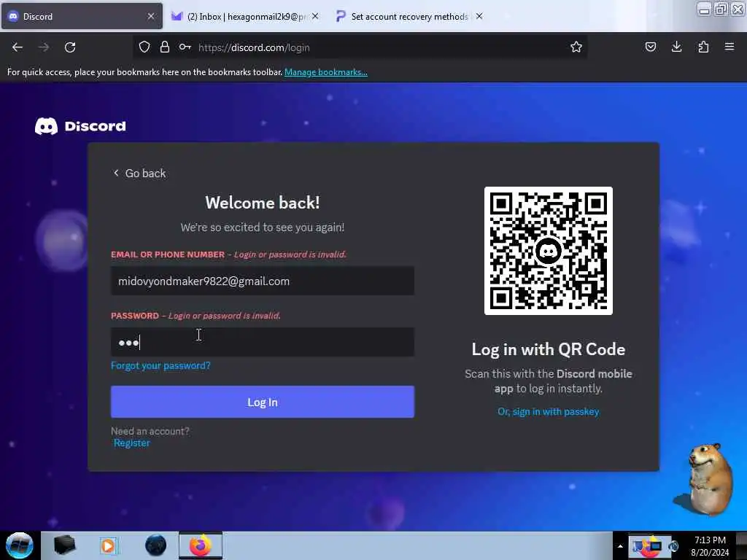The height and width of the screenshot is (560, 747).
Task: Click the Firefox taskbar icon
Action: [201, 545]
